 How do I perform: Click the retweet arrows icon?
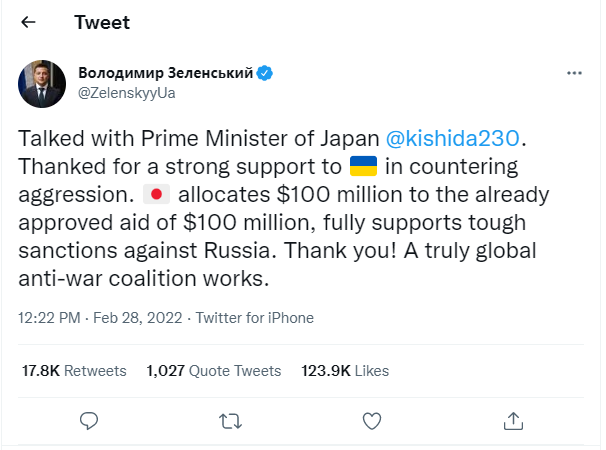point(229,419)
